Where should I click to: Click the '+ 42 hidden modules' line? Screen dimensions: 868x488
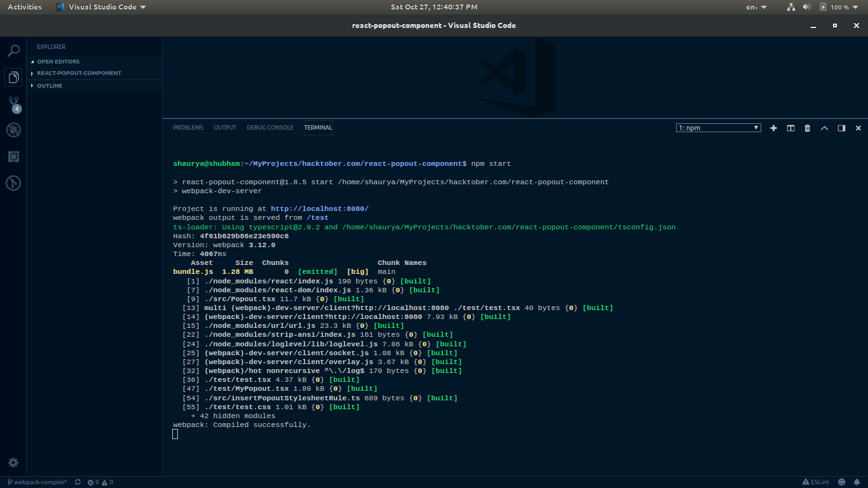pyautogui.click(x=233, y=416)
